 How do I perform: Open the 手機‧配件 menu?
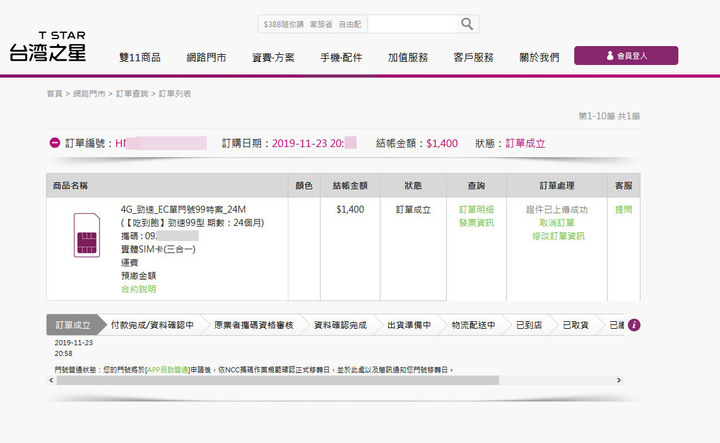[x=341, y=57]
